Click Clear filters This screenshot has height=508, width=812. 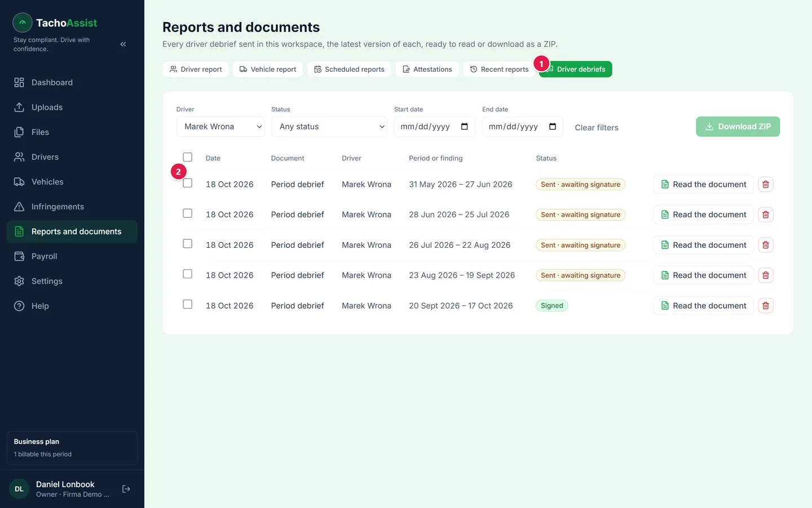click(597, 128)
